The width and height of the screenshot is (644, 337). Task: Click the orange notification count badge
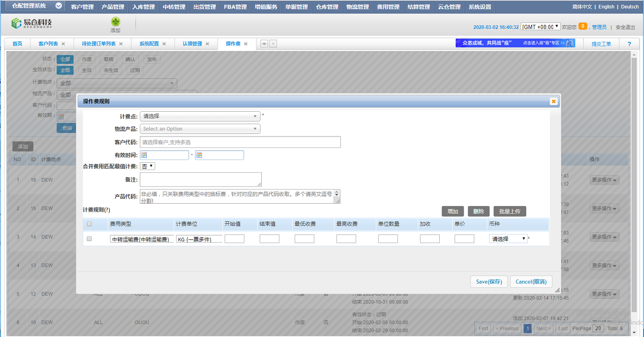click(583, 27)
